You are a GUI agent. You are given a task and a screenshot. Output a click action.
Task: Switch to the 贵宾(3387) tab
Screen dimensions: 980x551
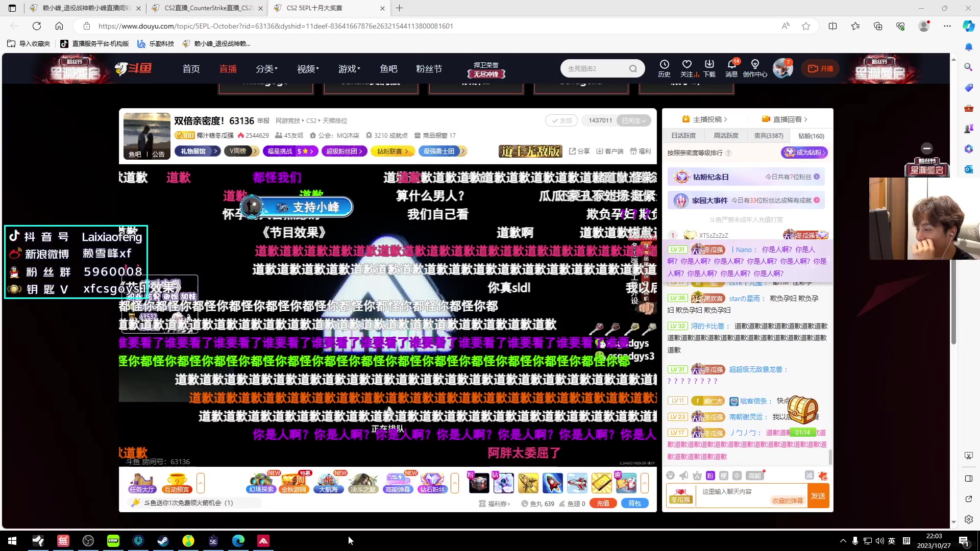(769, 136)
